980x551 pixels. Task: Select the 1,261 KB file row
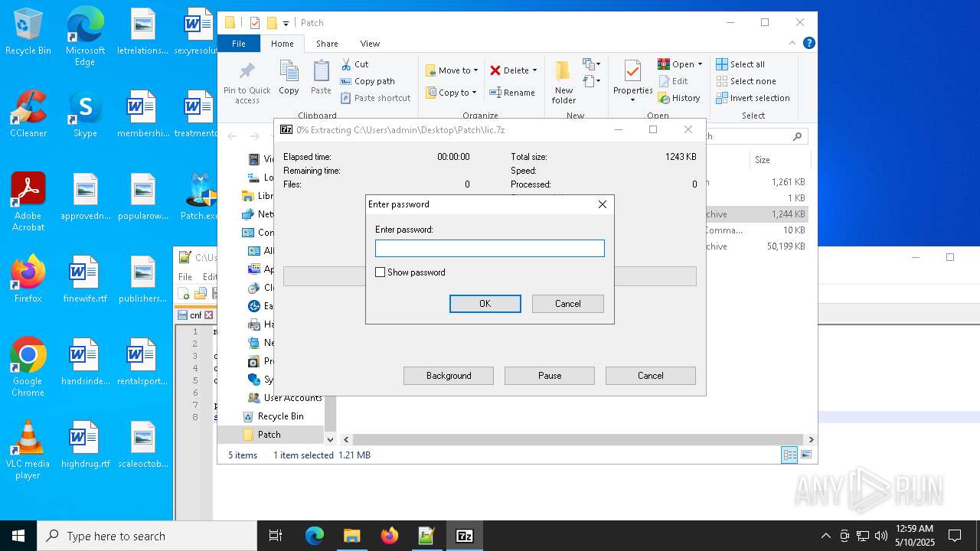(x=756, y=182)
